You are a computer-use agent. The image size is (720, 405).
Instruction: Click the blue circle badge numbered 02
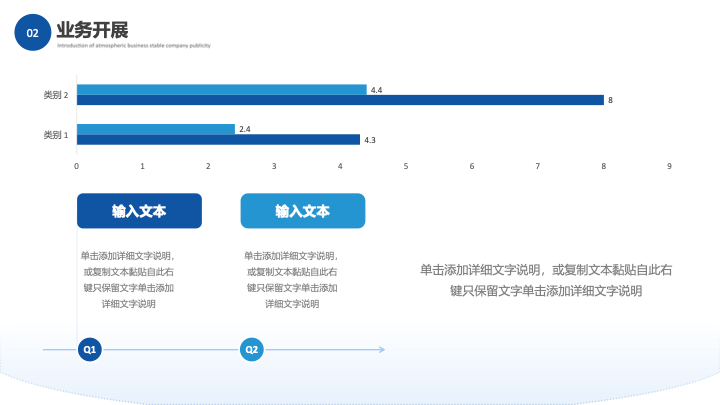tap(32, 33)
